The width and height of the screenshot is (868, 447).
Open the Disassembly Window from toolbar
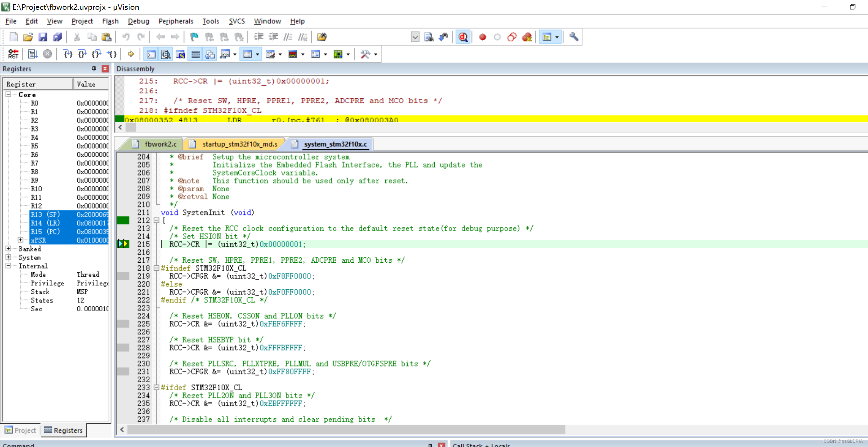point(166,54)
